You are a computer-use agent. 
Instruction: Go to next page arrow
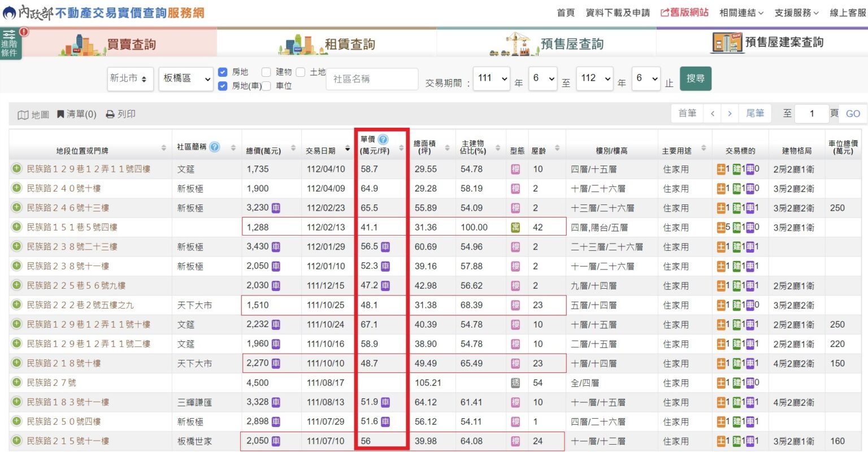tap(730, 114)
